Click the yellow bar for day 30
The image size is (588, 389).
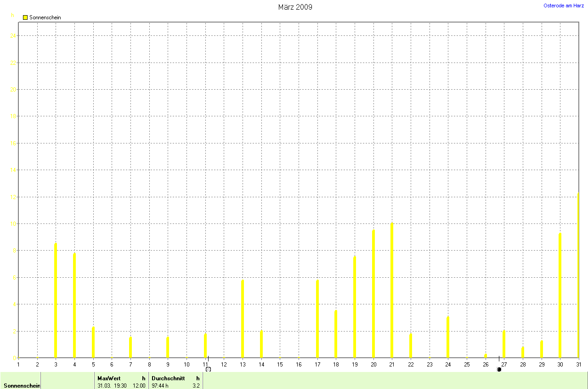(x=560, y=295)
